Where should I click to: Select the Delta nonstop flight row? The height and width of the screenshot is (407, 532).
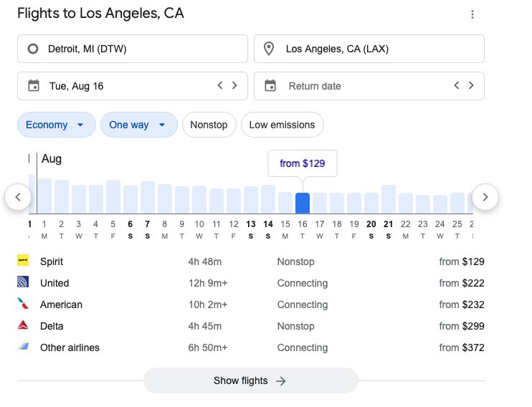(250, 326)
